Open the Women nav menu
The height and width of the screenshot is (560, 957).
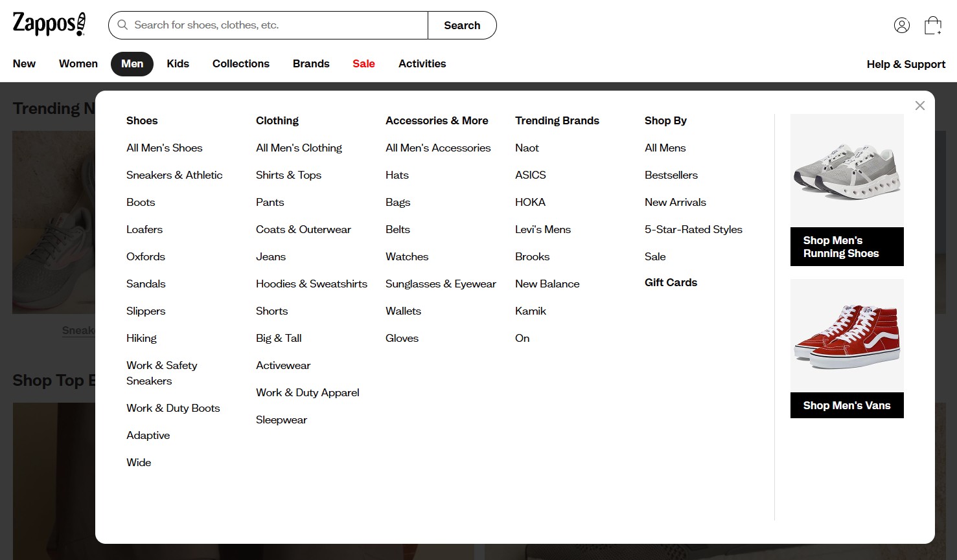78,63
